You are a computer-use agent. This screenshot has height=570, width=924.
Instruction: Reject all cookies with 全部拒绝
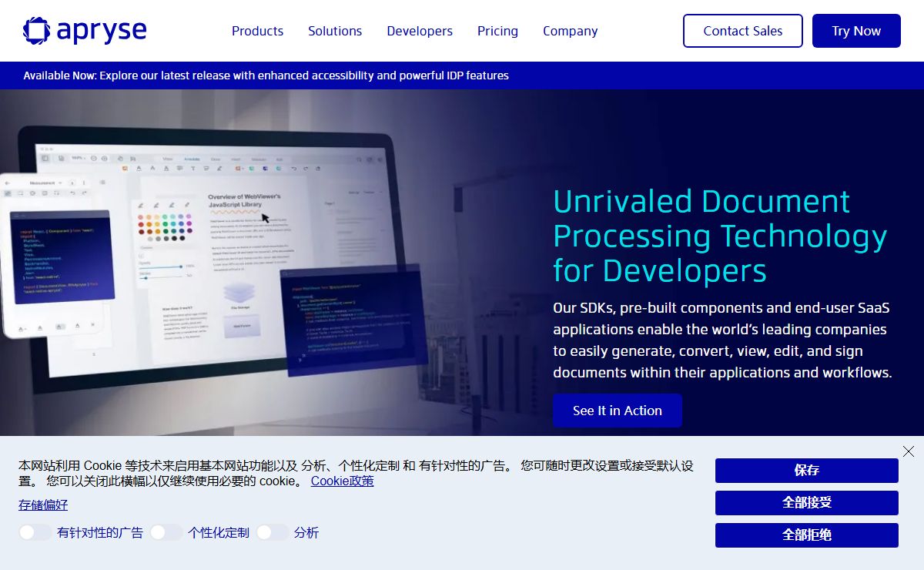click(x=807, y=535)
